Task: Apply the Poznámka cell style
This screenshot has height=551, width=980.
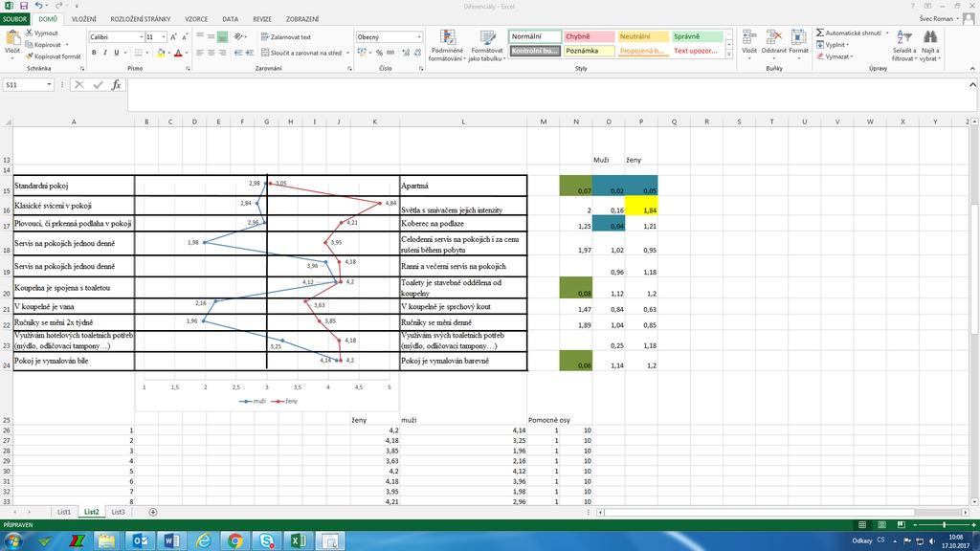Action: [589, 51]
